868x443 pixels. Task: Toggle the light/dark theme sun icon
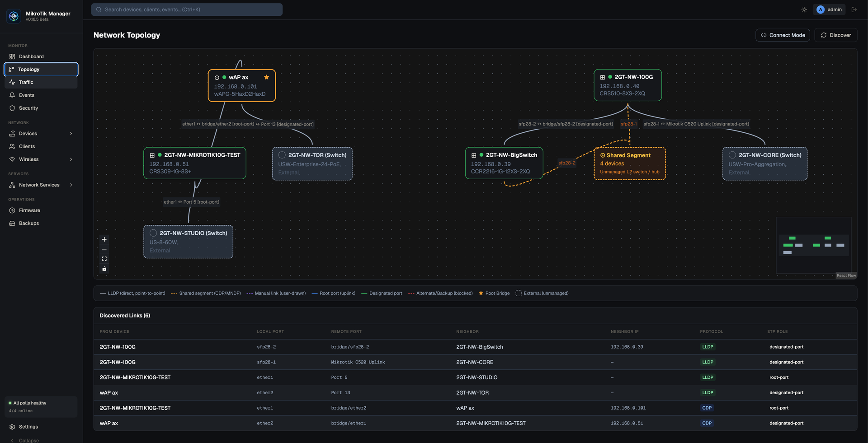coord(804,9)
